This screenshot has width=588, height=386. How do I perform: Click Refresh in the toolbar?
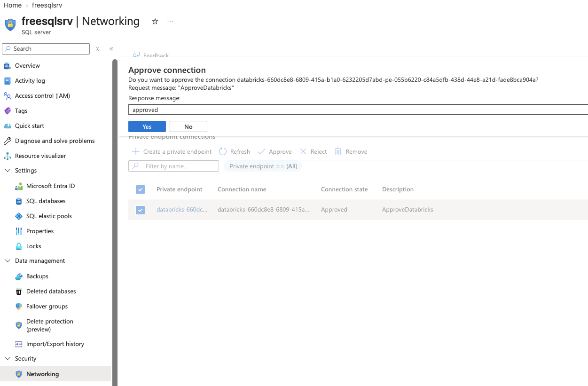(235, 152)
